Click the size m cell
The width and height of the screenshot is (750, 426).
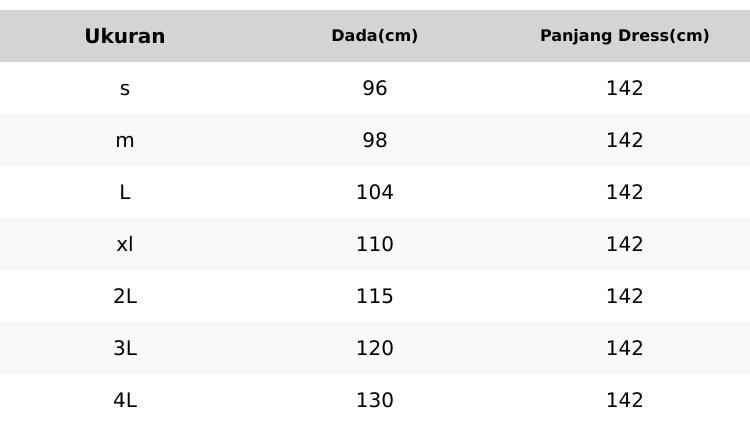pos(125,140)
